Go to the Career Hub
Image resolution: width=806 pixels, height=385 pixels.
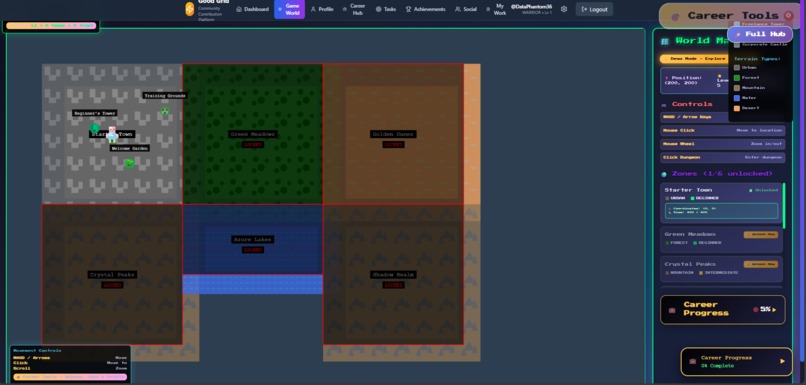(354, 9)
